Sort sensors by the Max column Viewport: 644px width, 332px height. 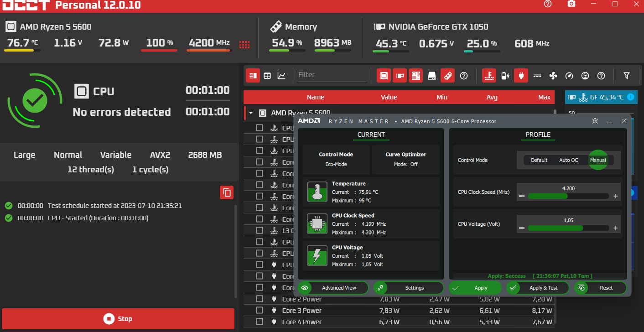click(x=545, y=97)
